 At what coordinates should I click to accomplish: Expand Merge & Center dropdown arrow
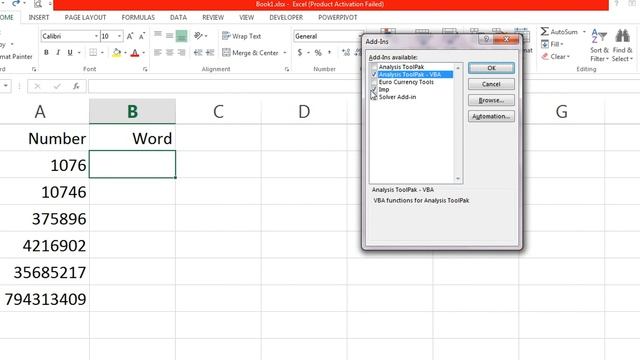[284, 53]
